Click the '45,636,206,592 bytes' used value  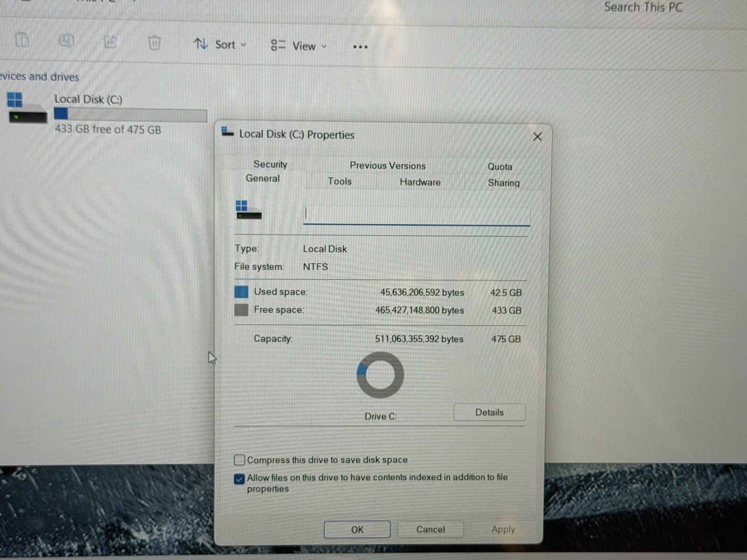tap(422, 292)
